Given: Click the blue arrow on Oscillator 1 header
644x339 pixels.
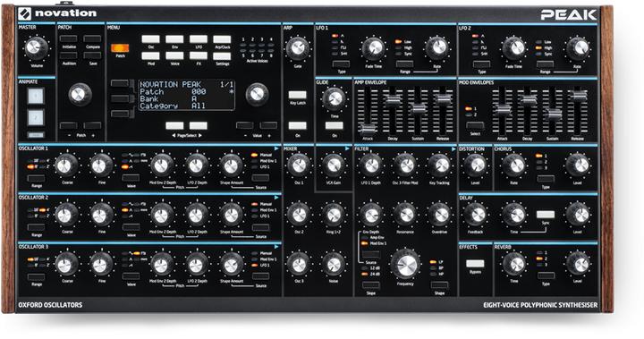Looking at the screenshot, I should point(276,148).
